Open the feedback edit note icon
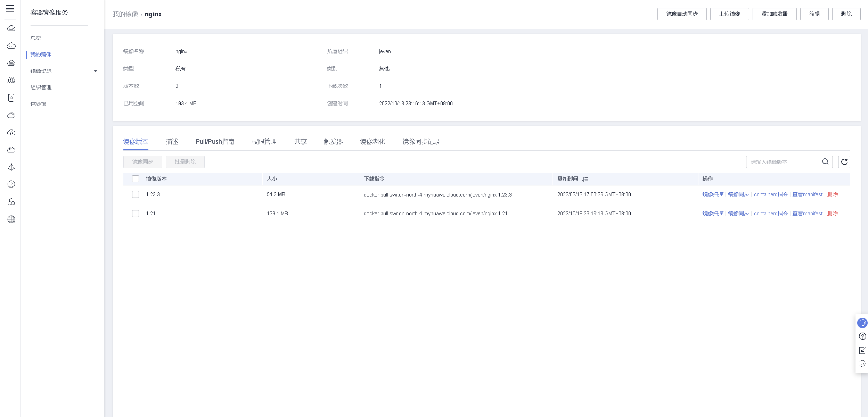 (862, 350)
